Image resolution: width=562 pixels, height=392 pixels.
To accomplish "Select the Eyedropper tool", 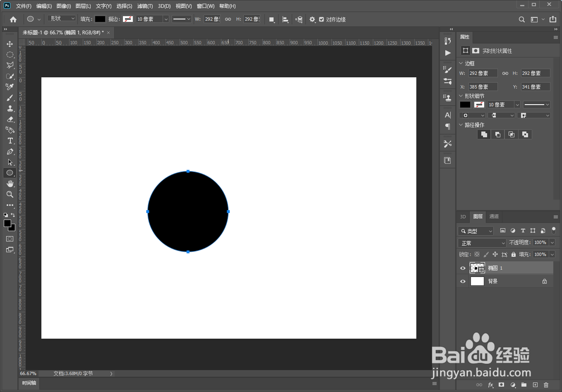I will click(x=10, y=87).
